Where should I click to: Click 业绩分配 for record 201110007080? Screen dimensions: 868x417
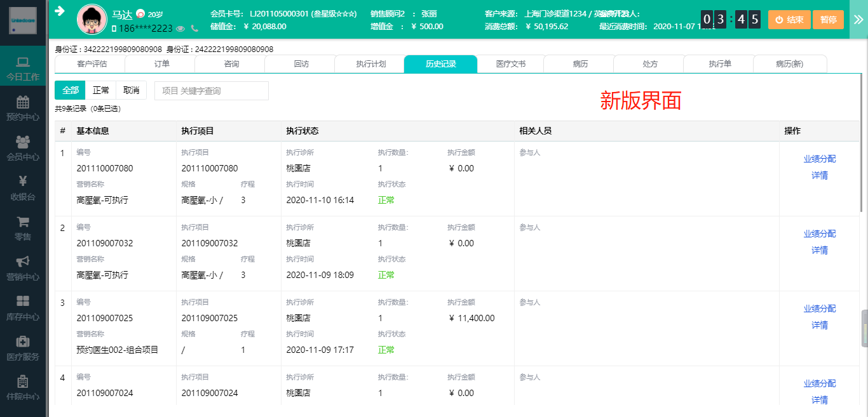click(x=820, y=159)
